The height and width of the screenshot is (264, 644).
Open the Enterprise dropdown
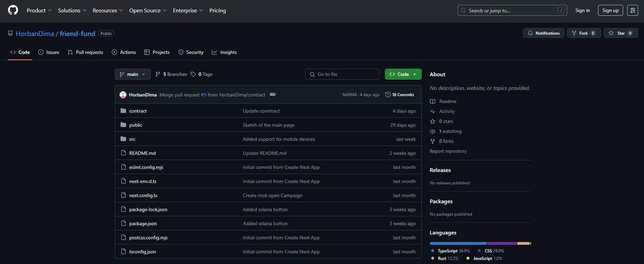pyautogui.click(x=188, y=10)
